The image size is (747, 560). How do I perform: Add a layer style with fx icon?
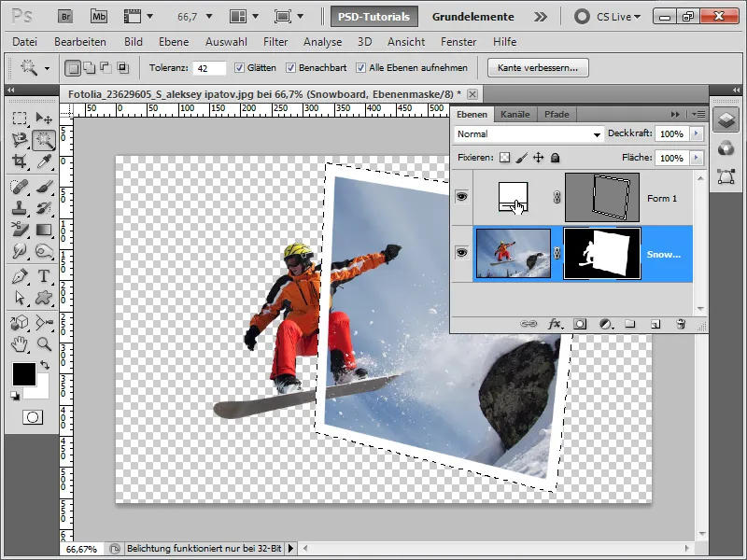(x=554, y=324)
